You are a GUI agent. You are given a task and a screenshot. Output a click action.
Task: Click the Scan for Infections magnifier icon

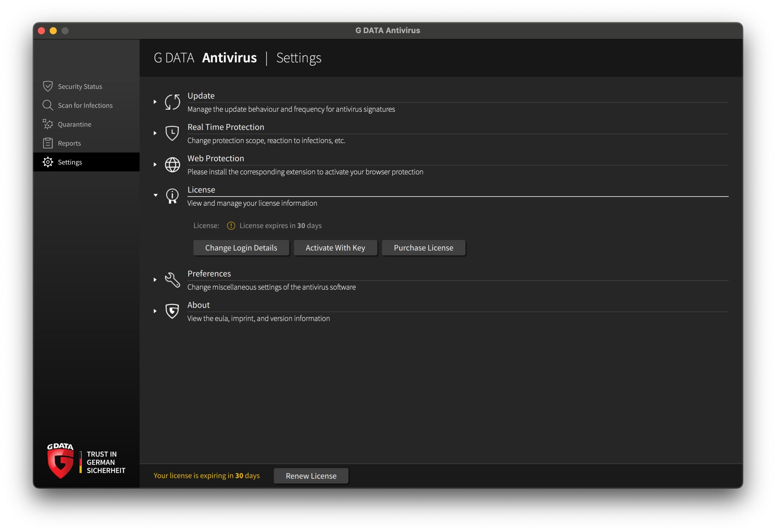(48, 105)
